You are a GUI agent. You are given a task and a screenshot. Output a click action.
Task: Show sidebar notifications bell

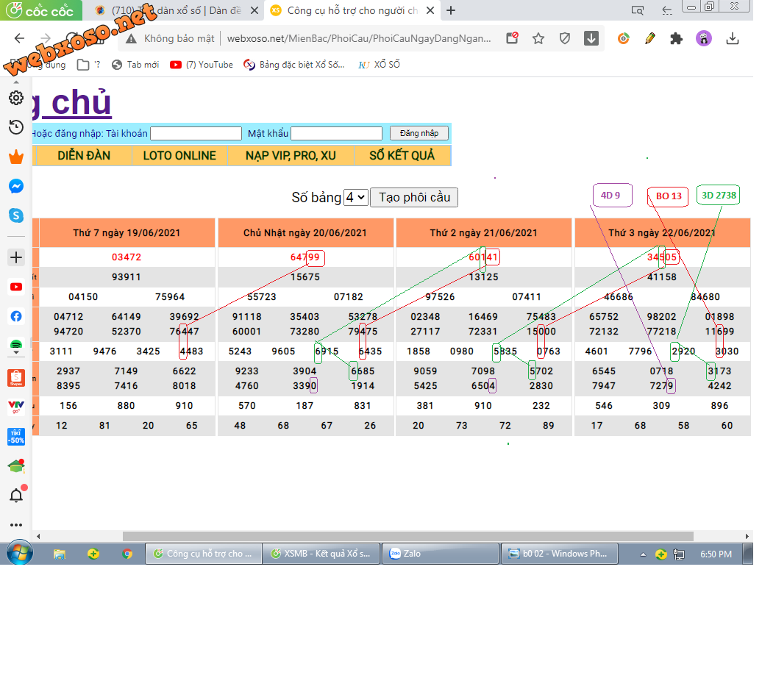pos(16,495)
